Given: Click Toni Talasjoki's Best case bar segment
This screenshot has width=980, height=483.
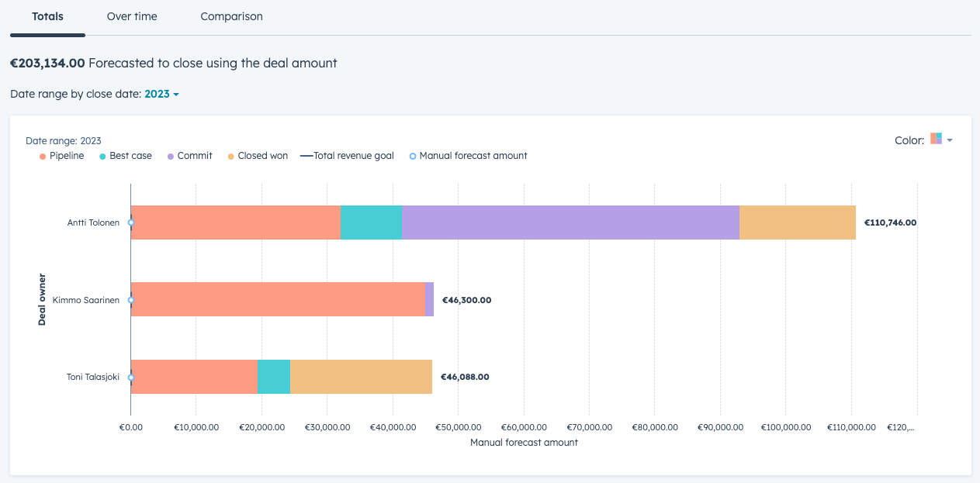Looking at the screenshot, I should (273, 377).
